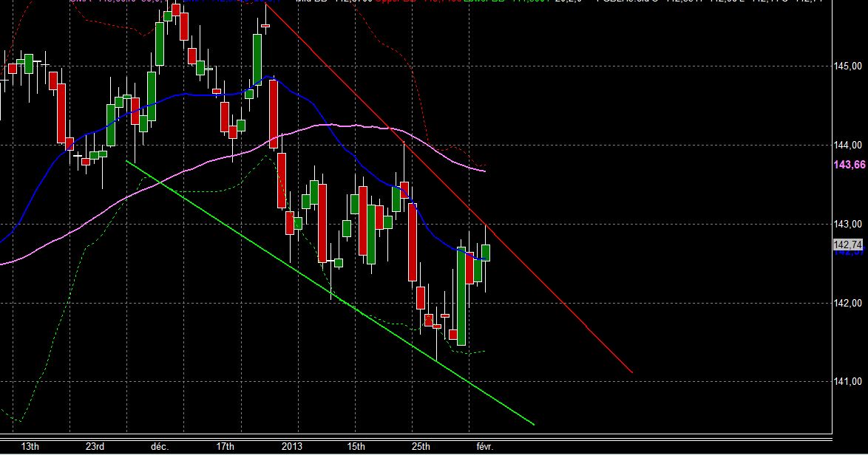
Task: Click the févr. date label
Action: click(485, 446)
